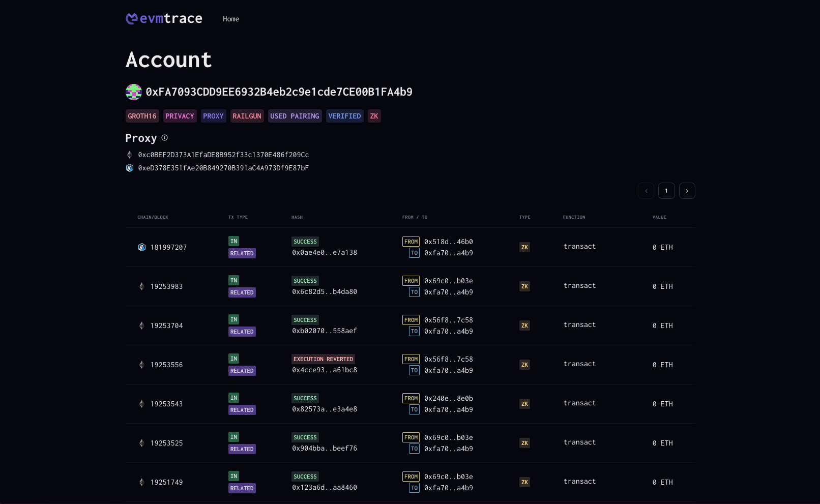Click ZK type badge in block 181997207 row
The width and height of the screenshot is (820, 504).
[524, 247]
